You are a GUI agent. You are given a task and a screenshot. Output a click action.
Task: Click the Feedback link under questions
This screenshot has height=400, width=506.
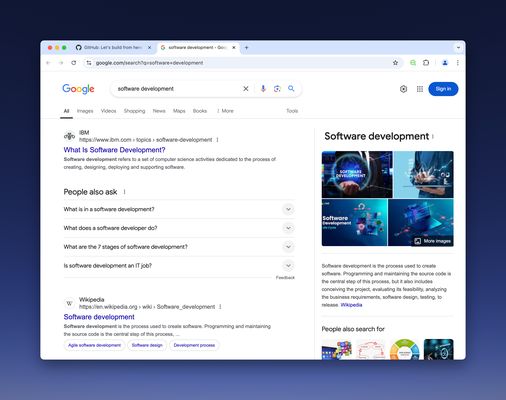tap(285, 278)
